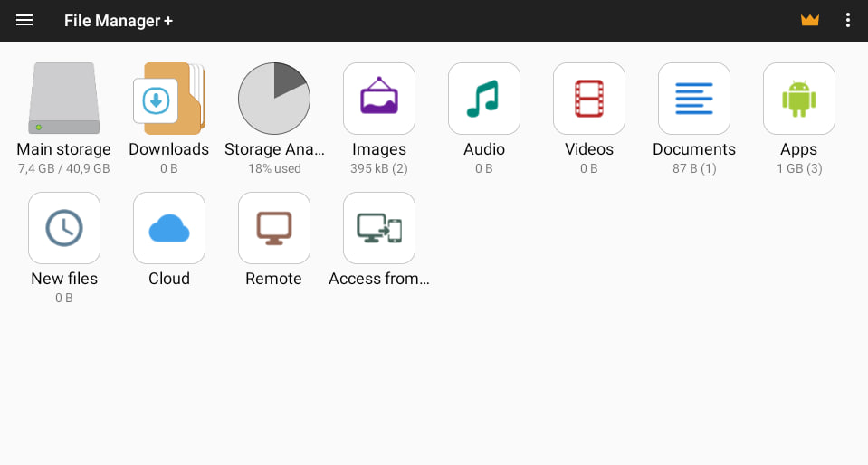Click the Images 395 kB size label

[x=378, y=168]
